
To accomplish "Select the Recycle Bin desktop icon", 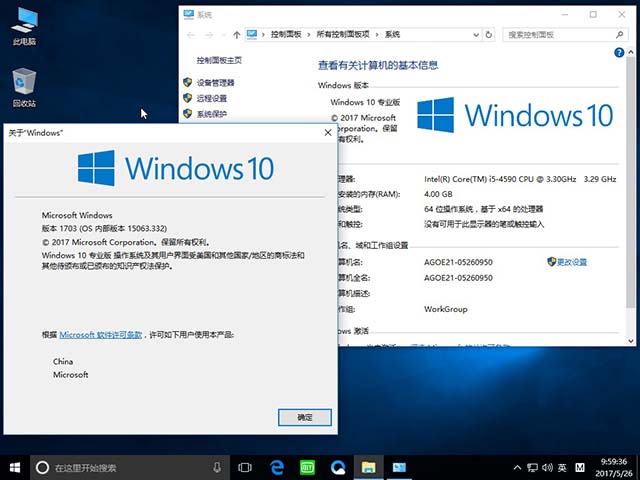I will 24,88.
